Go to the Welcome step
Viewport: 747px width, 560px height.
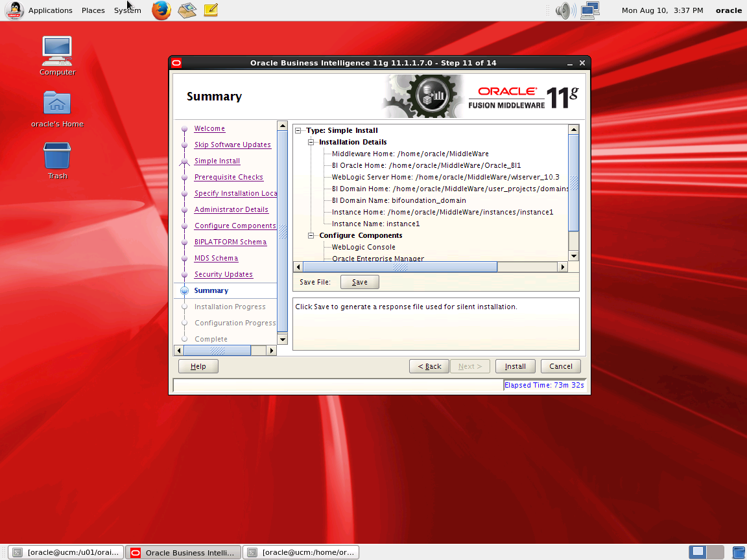(209, 128)
